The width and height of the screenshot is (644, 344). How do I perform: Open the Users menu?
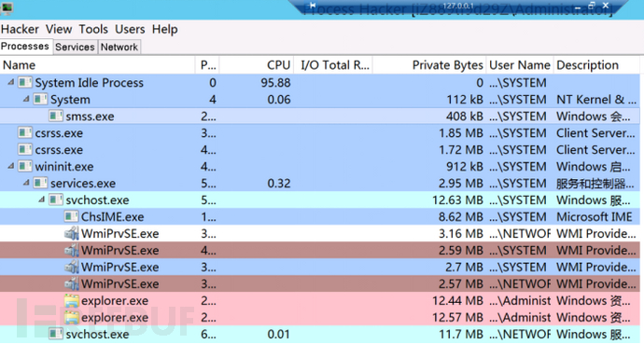click(x=130, y=29)
